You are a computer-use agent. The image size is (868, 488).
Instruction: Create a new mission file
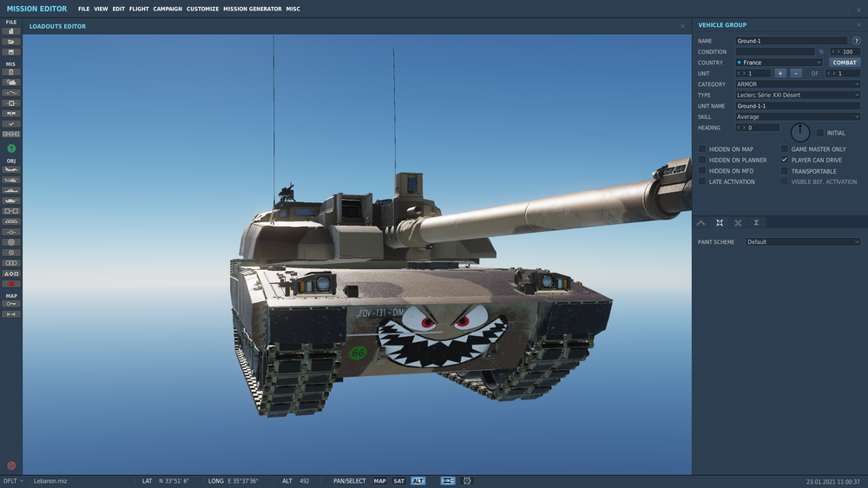point(11,31)
